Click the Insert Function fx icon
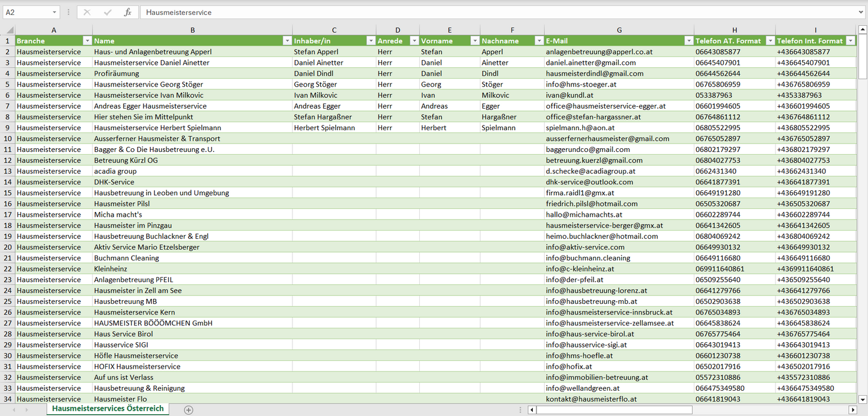This screenshot has height=416, width=868. (127, 12)
